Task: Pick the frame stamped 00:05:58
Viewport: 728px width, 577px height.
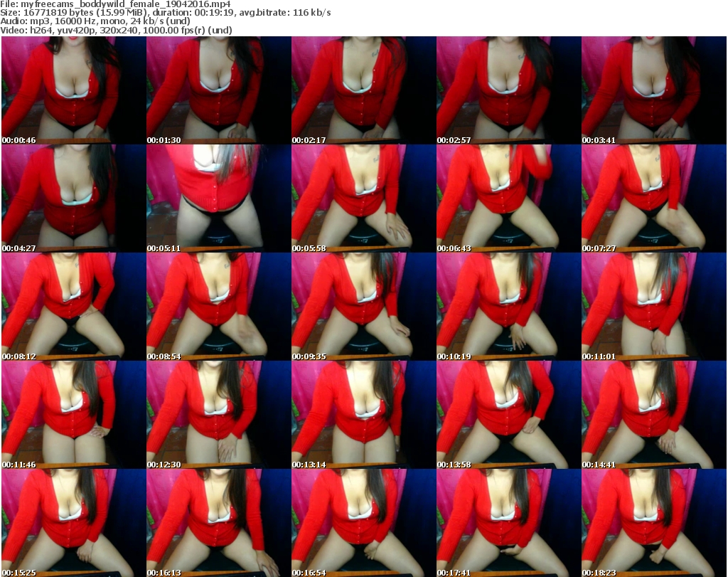Action: tap(363, 198)
